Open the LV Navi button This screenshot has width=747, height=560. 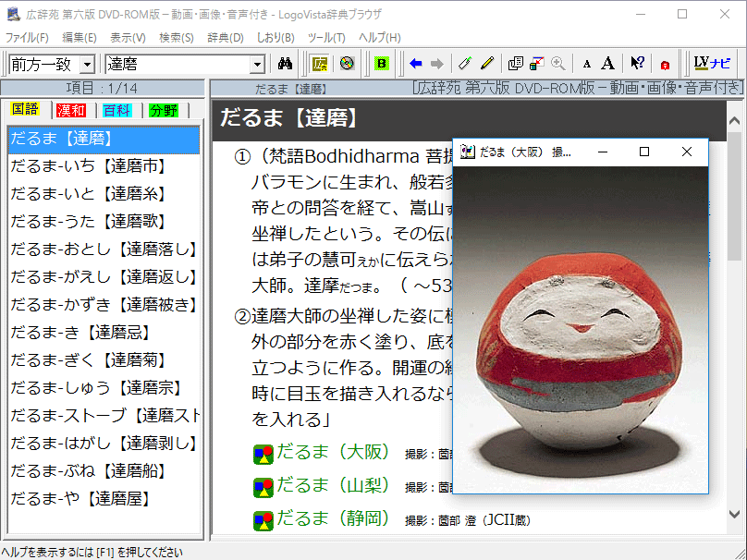712,64
